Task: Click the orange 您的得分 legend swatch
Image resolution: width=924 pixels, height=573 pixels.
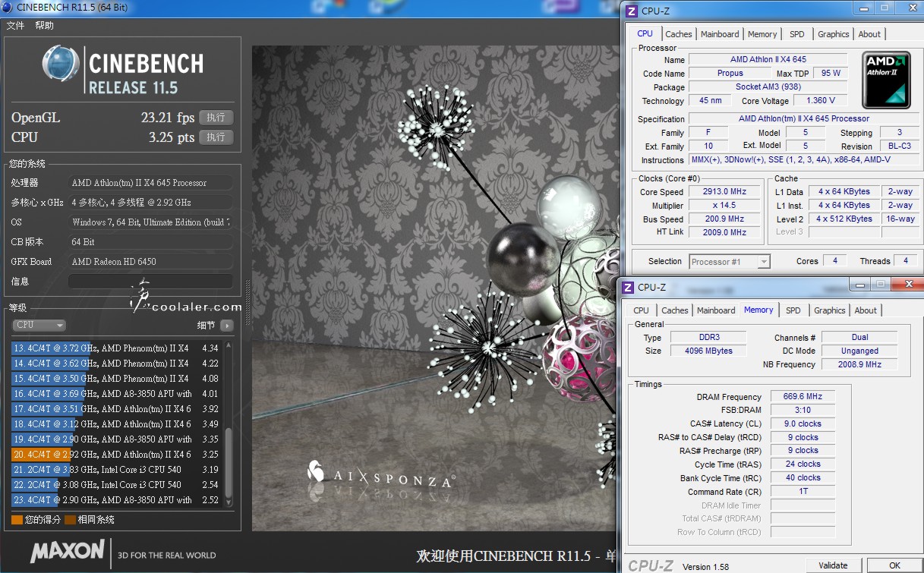Action: pyautogui.click(x=17, y=520)
